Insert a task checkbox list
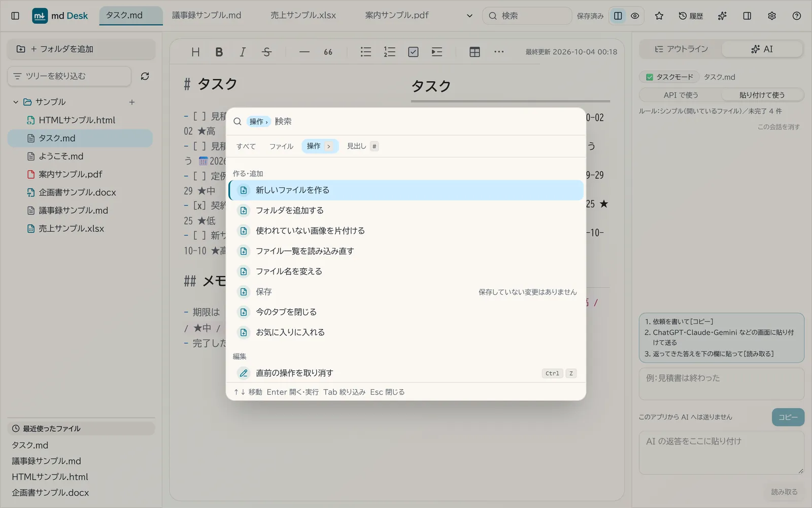Image resolution: width=812 pixels, height=508 pixels. coord(413,52)
